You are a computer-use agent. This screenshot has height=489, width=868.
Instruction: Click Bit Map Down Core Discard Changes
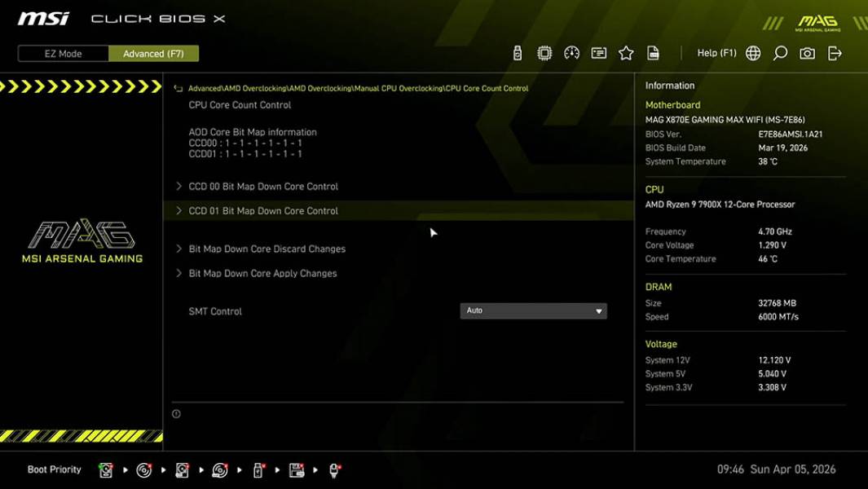[269, 249]
